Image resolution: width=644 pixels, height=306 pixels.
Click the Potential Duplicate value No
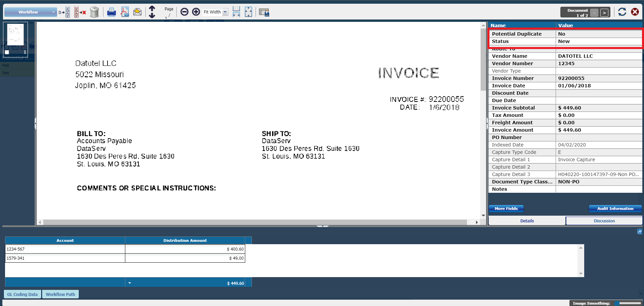tap(599, 34)
